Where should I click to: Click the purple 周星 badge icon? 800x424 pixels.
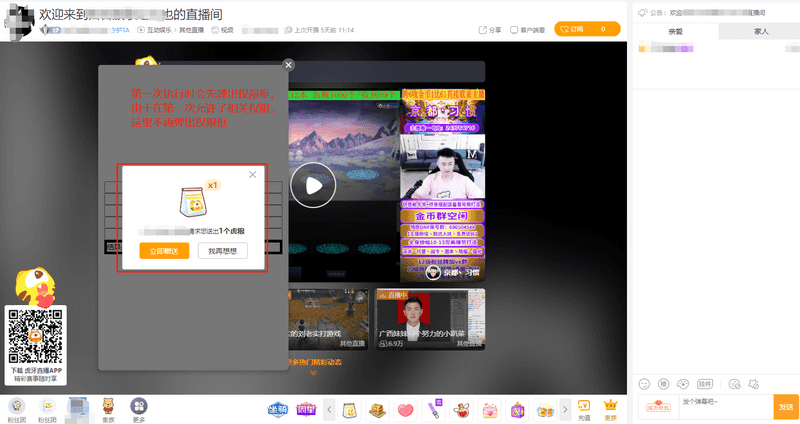pyautogui.click(x=306, y=409)
